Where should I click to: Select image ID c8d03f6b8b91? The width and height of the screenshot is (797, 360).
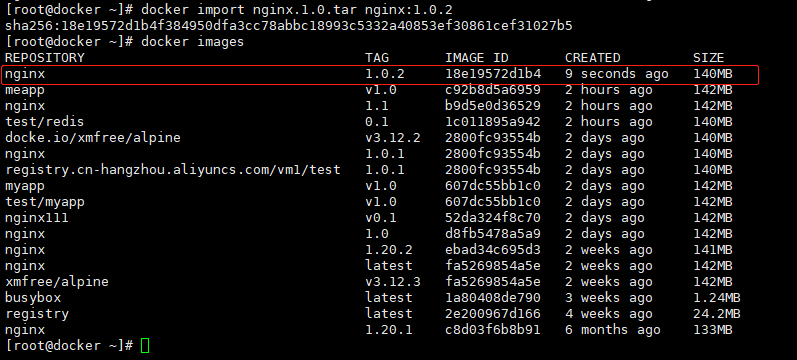coord(493,329)
